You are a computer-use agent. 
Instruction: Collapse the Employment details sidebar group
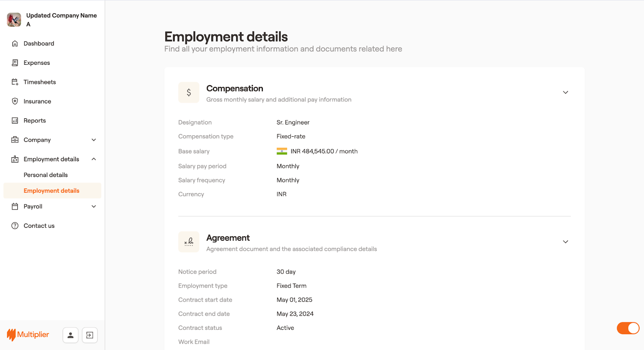tap(94, 159)
